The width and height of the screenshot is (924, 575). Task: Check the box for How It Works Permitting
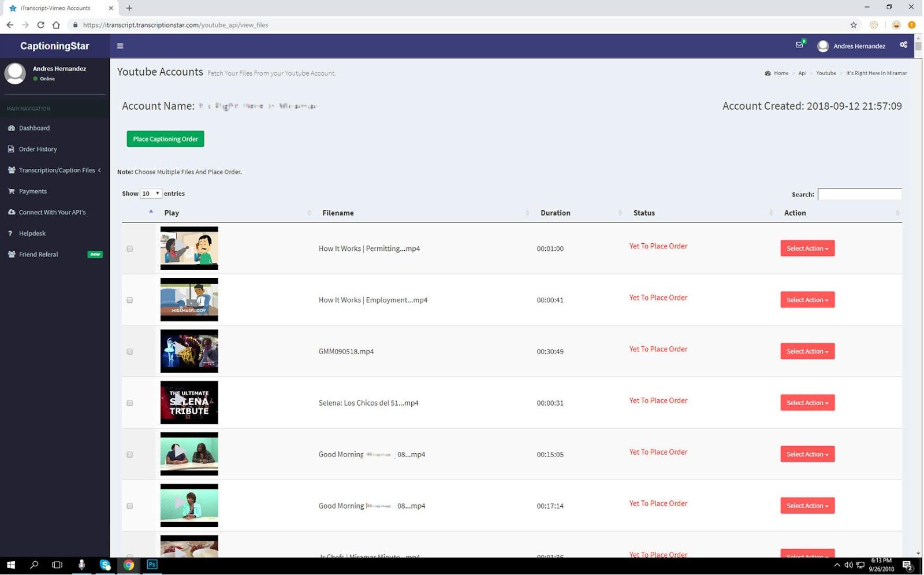coord(130,249)
